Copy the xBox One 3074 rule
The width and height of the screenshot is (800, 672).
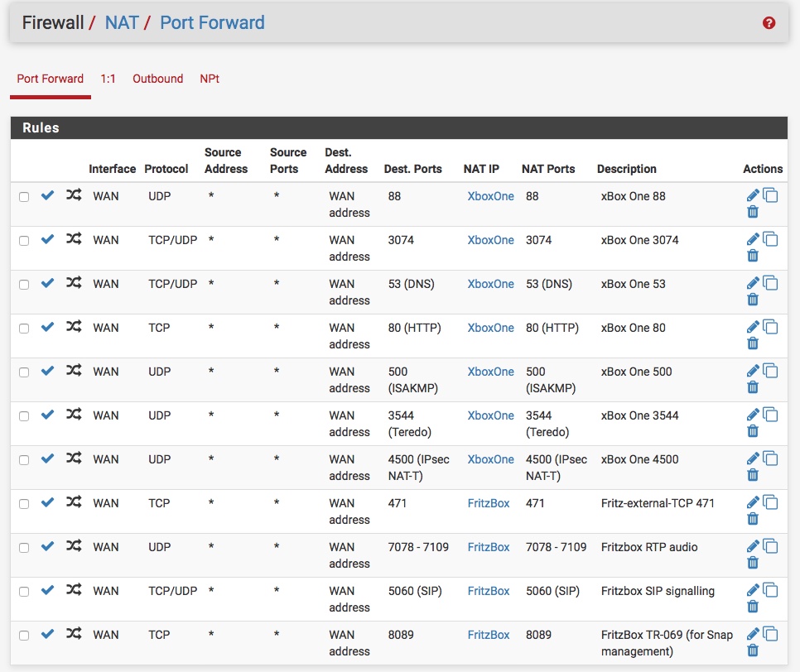[770, 239]
